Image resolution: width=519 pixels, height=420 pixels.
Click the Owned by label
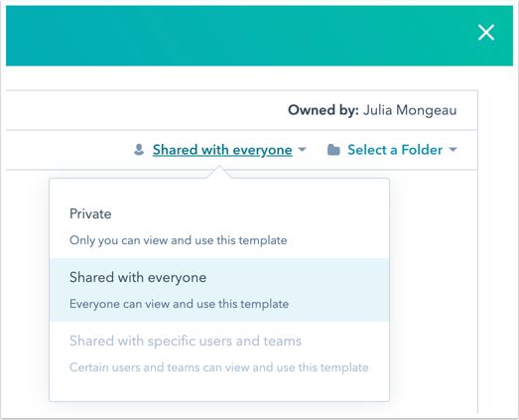coord(324,110)
